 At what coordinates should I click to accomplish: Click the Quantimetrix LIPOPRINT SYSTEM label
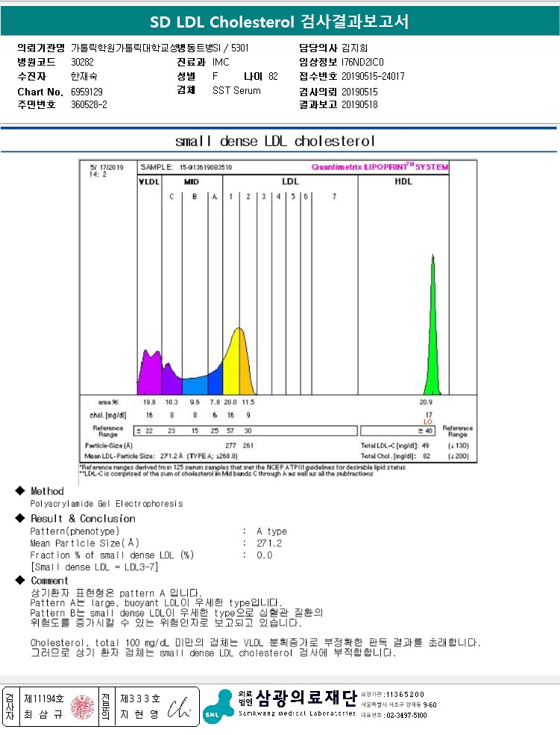(x=380, y=167)
